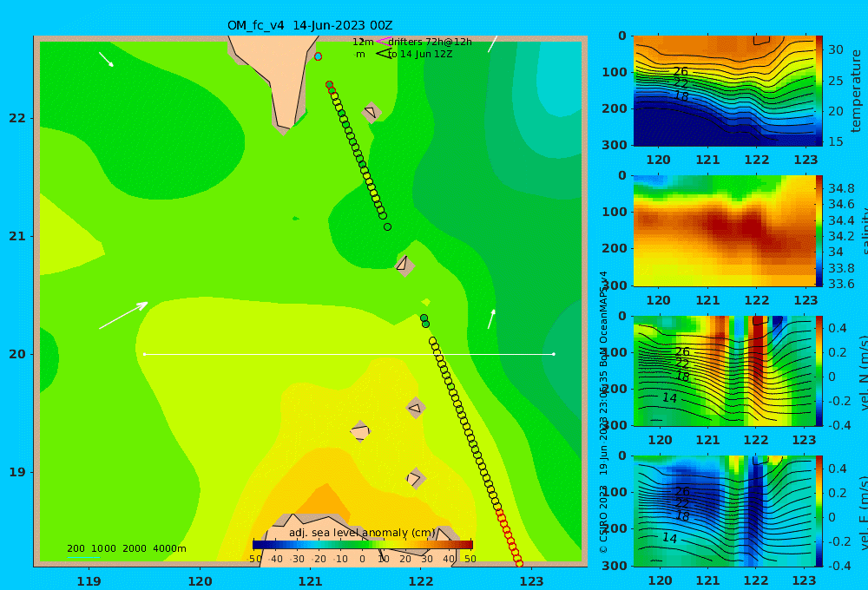
Task: Open the northward velocity section panel
Action: pyautogui.click(x=724, y=370)
